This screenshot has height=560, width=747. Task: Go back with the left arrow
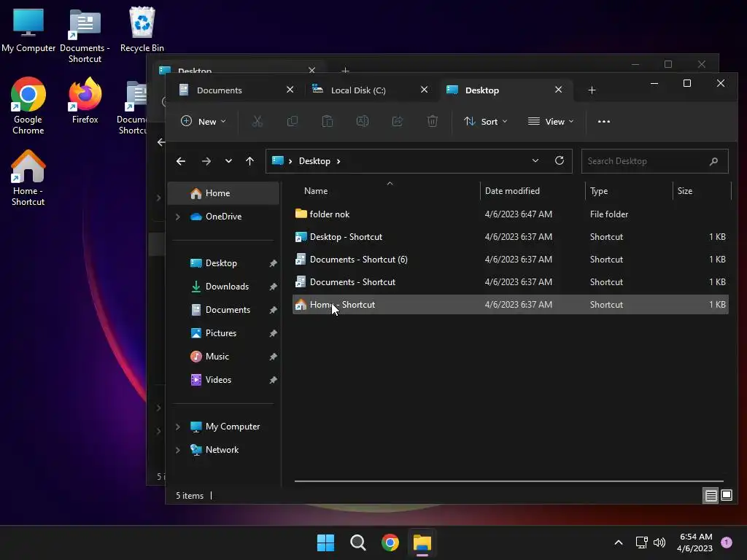coord(181,161)
